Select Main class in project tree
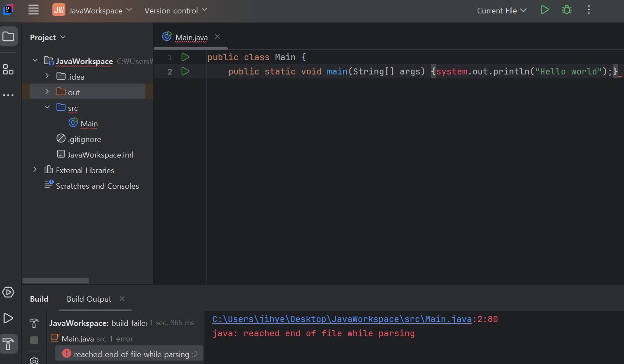Viewport: 624px width, 364px height. pyautogui.click(x=89, y=124)
